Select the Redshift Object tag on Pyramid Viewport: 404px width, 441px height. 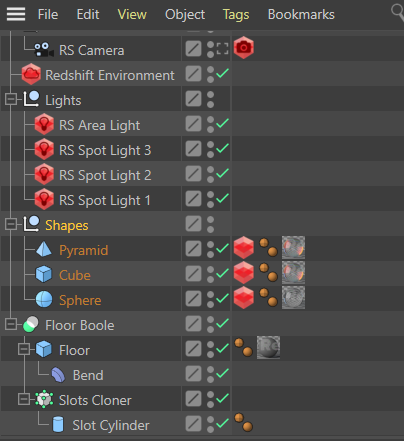(244, 248)
